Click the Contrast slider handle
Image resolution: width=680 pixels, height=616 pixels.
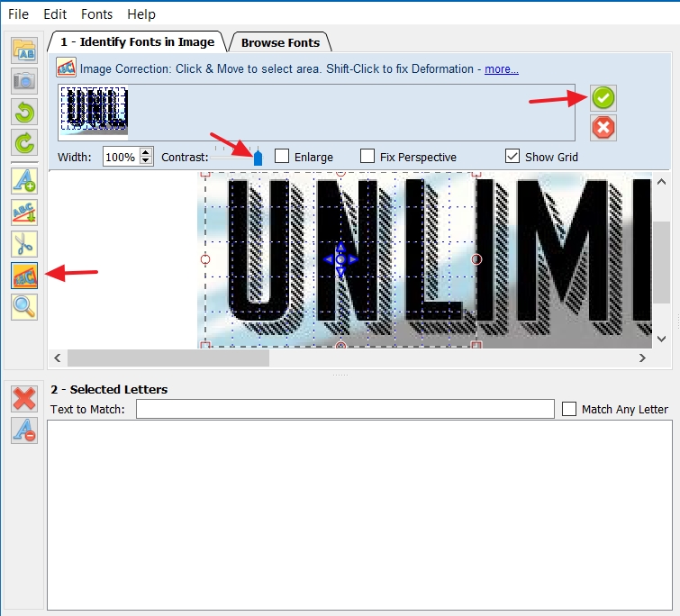pos(258,158)
